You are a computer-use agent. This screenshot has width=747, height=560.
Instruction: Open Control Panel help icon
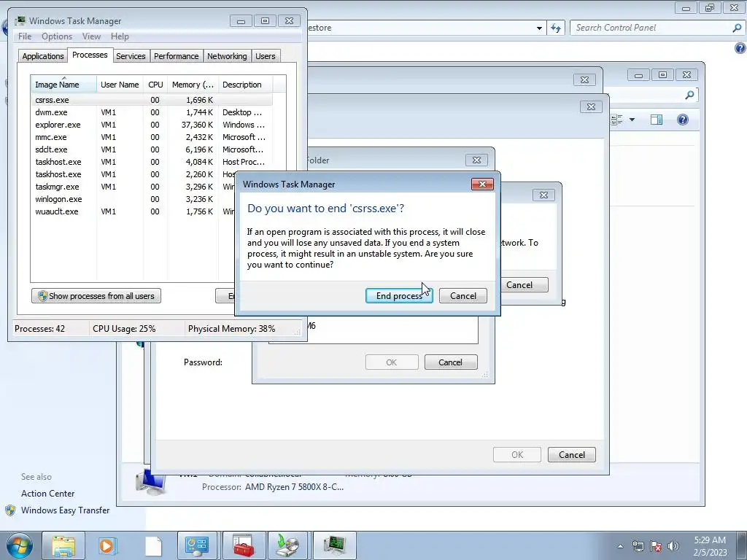[740, 48]
